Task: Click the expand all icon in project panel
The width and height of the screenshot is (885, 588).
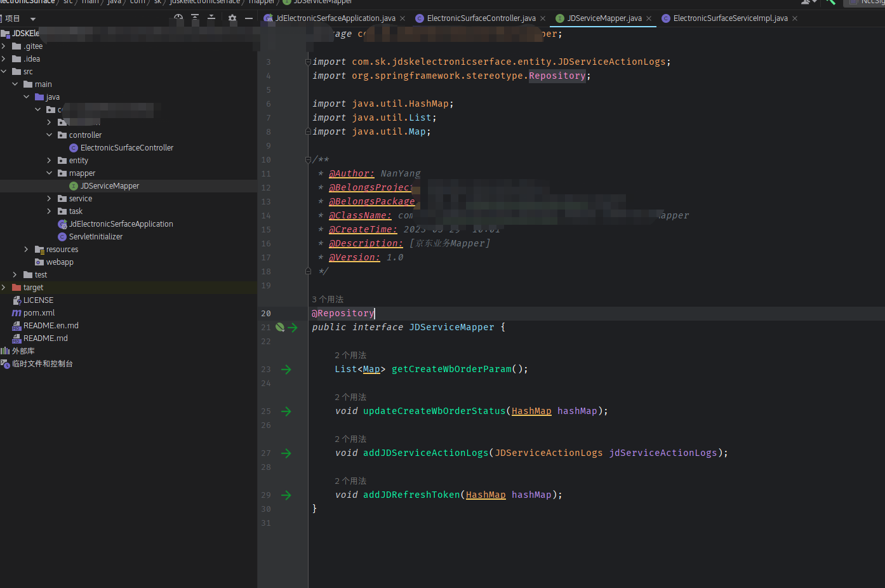Action: click(x=195, y=18)
